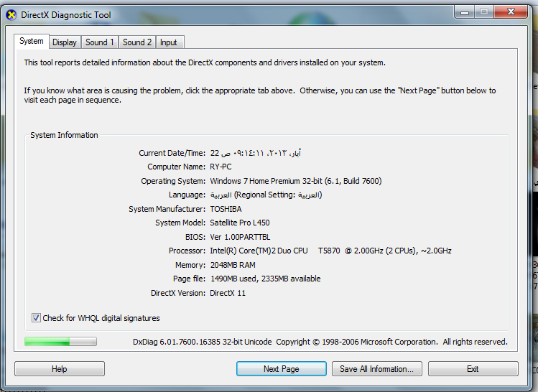Click Save All Information button
538x392 pixels.
[x=376, y=369]
